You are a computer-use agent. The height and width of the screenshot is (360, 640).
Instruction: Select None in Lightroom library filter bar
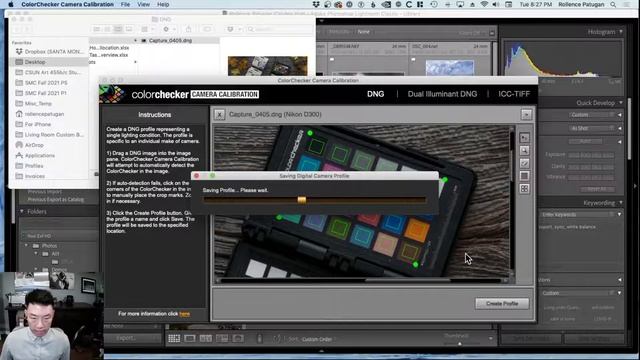click(x=363, y=32)
